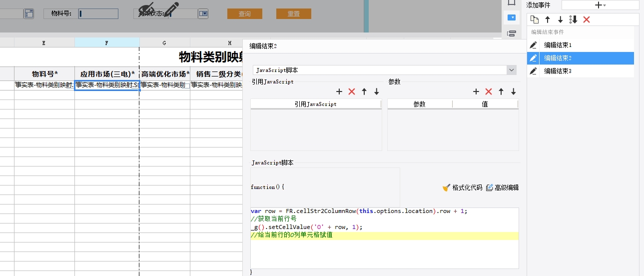Delete the selected event with red X
The height and width of the screenshot is (276, 644).
587,19
